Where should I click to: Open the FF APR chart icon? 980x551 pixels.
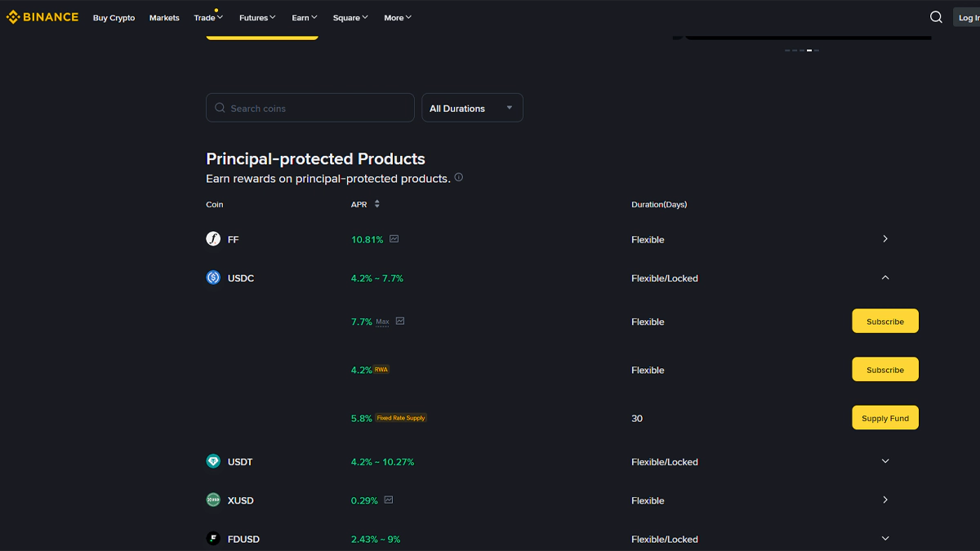click(394, 239)
